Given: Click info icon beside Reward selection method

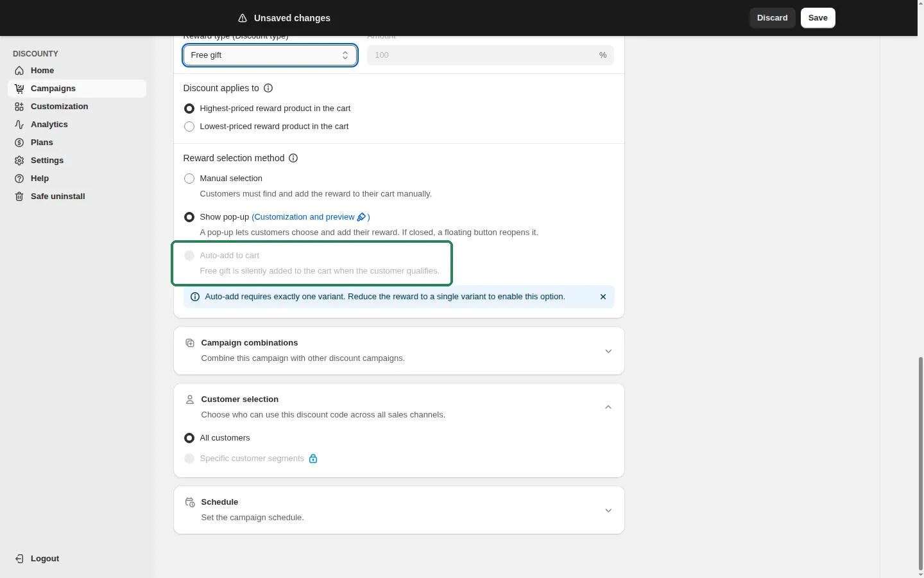Looking at the screenshot, I should [x=293, y=158].
